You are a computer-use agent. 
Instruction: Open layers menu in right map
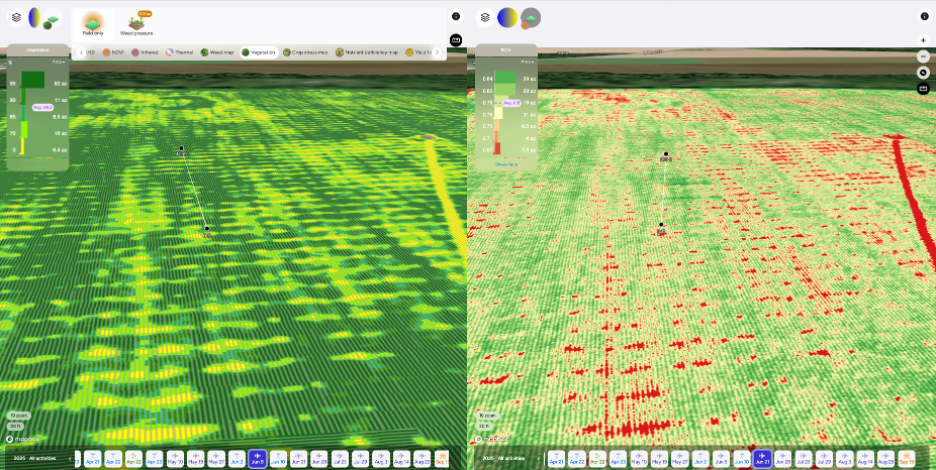point(485,17)
